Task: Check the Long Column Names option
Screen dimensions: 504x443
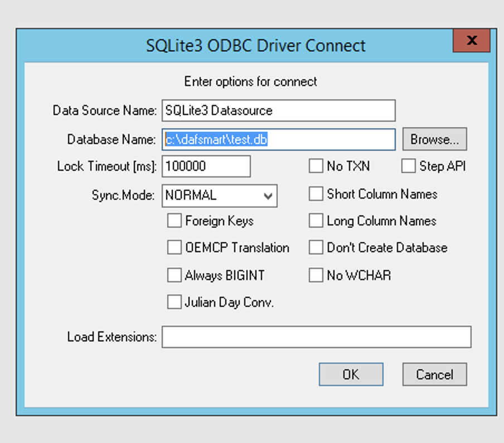Action: pos(316,221)
